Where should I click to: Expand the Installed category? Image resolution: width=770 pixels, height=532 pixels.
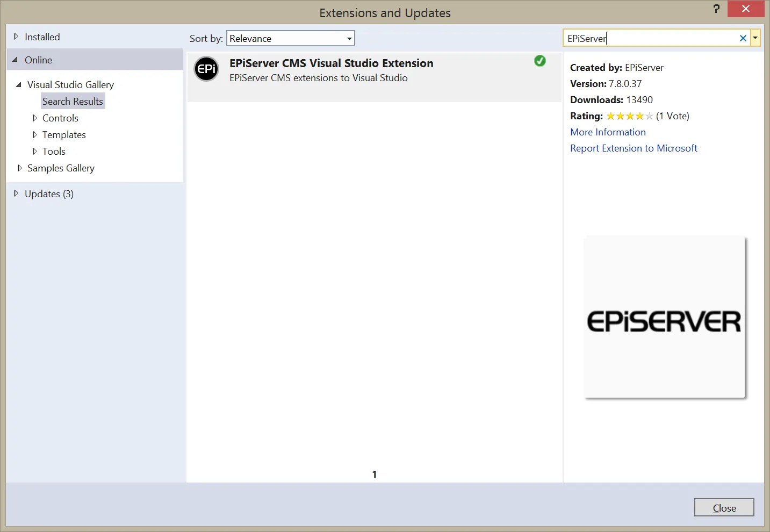point(16,37)
